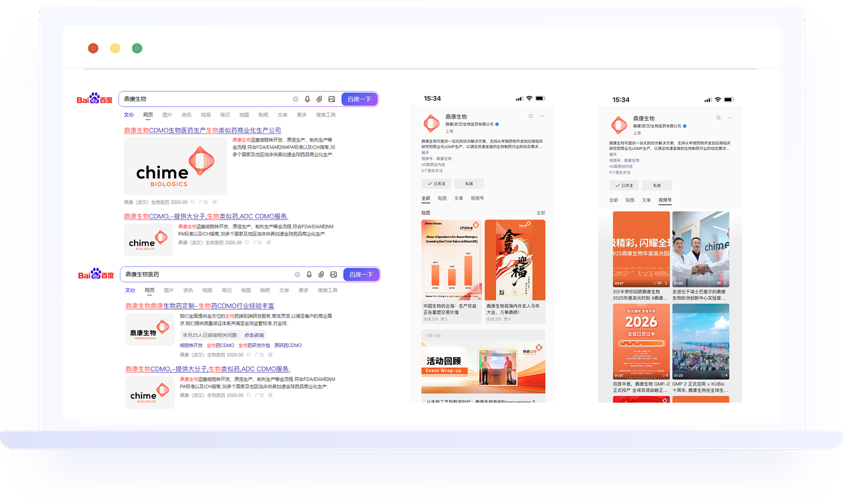Tap the 私信 button on the right phone
843x504 pixels.
tap(657, 185)
